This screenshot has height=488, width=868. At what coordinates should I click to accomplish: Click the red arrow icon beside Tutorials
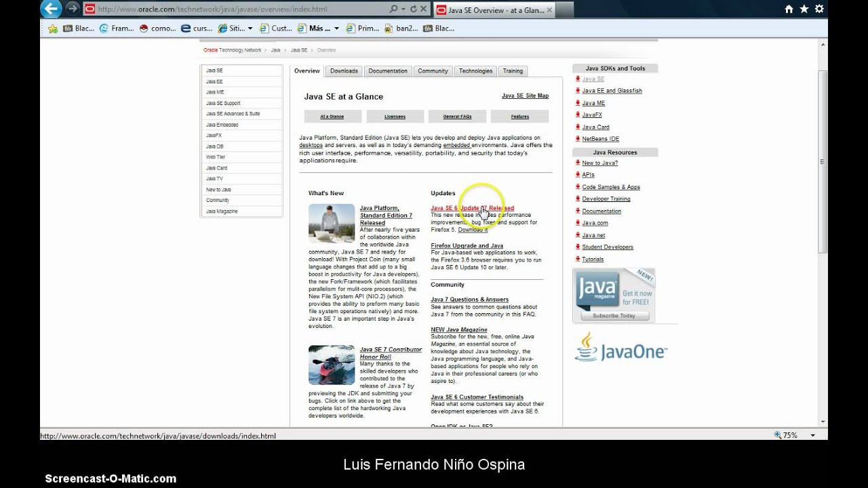(576, 260)
